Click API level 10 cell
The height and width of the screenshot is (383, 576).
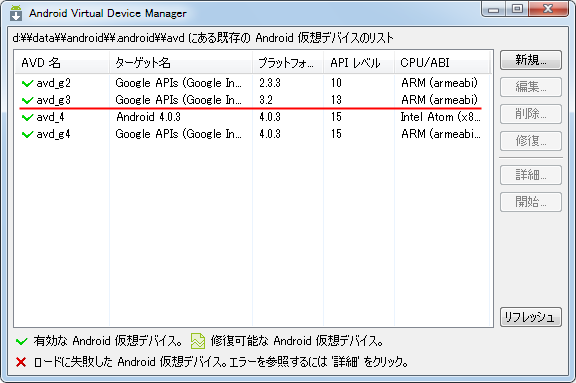point(336,83)
